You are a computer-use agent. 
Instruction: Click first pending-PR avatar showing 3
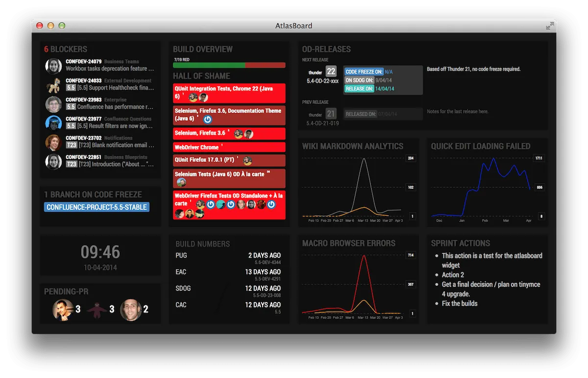pos(63,309)
